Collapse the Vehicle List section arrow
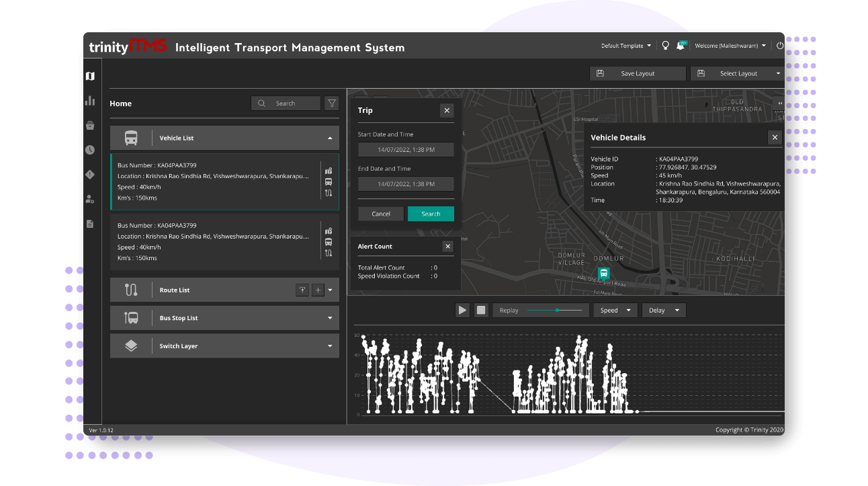868x486 pixels. click(330, 138)
